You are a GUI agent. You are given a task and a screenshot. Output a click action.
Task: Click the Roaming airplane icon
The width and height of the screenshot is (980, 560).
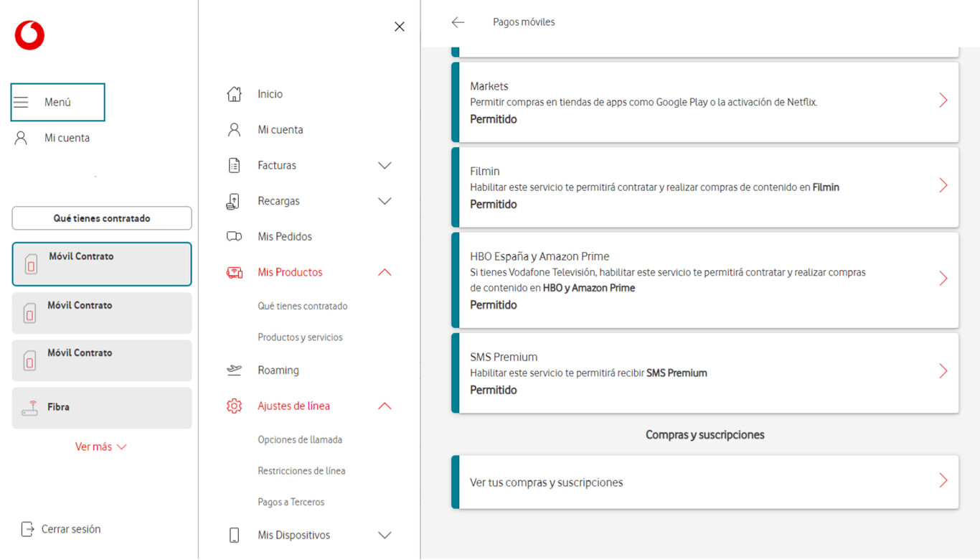click(x=234, y=370)
